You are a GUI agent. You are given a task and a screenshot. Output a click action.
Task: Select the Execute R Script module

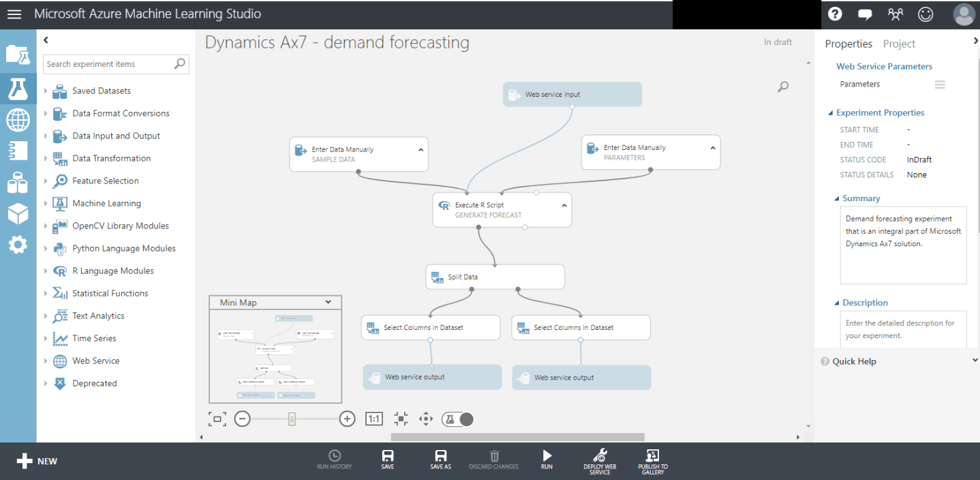click(x=502, y=209)
